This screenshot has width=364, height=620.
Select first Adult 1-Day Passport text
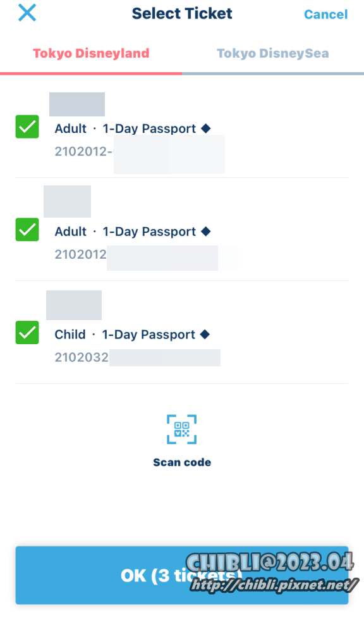pyautogui.click(x=125, y=128)
